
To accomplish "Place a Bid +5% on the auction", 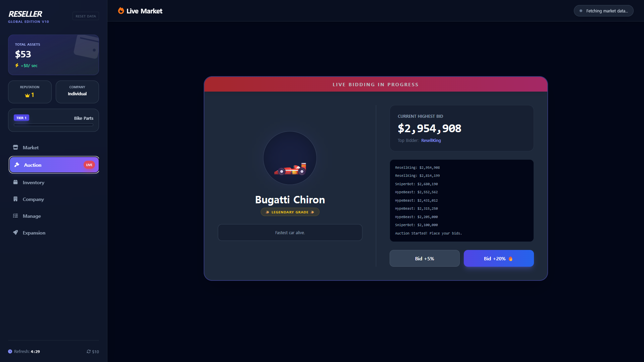I will point(425,258).
